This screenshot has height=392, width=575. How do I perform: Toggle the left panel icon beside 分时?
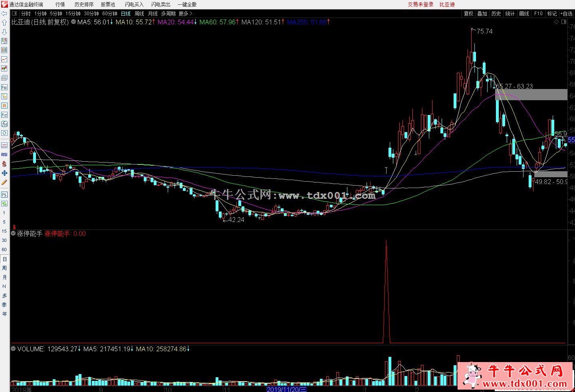pyautogui.click(x=14, y=14)
